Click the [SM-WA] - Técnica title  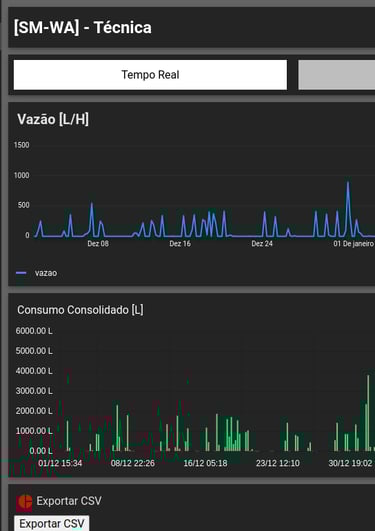(x=83, y=27)
